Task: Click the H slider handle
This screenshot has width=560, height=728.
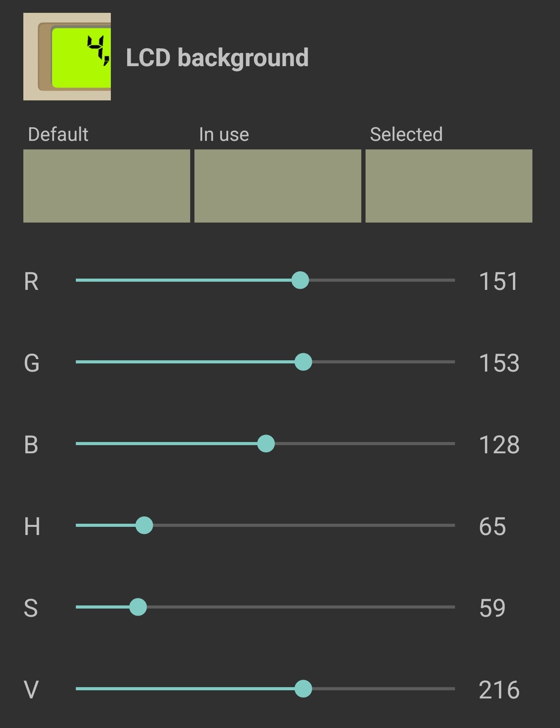Action: 144,525
